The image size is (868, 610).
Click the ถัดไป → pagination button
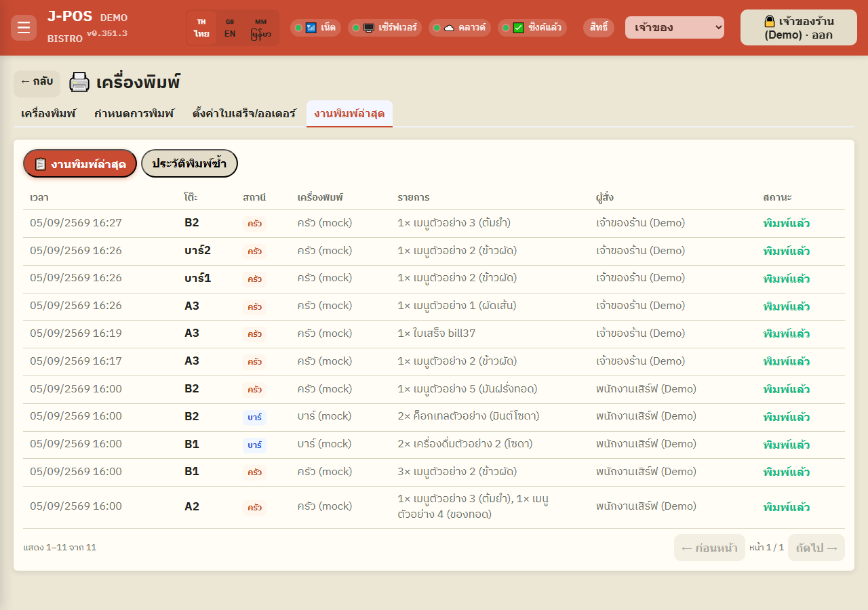(816, 548)
